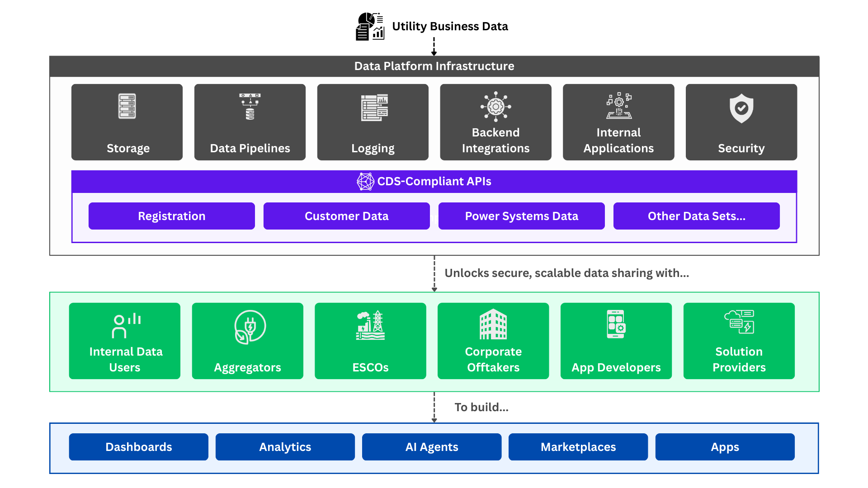The image size is (868, 488).
Task: Select the Apps button
Action: [x=725, y=447]
